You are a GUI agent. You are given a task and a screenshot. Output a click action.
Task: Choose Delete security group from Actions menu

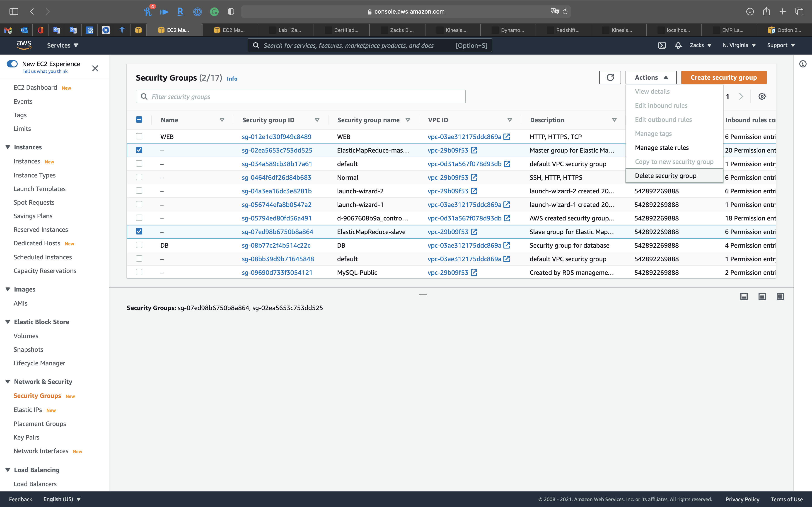pos(665,176)
